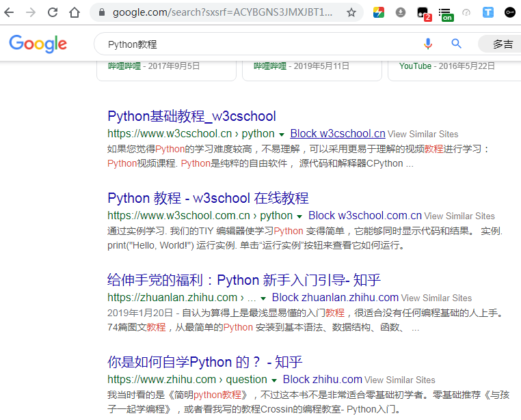Click the https://zhuanlan.zhihu.com URL text
The width and height of the screenshot is (521, 420).
click(x=172, y=298)
